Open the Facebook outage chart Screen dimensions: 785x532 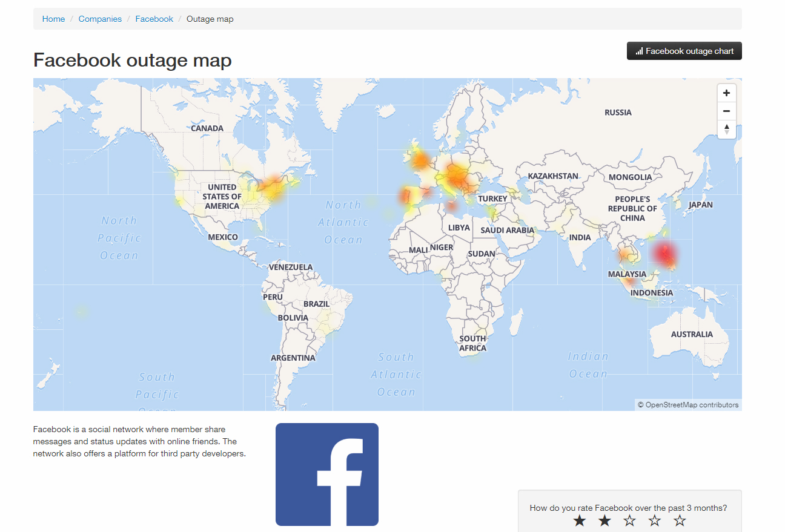coord(684,51)
